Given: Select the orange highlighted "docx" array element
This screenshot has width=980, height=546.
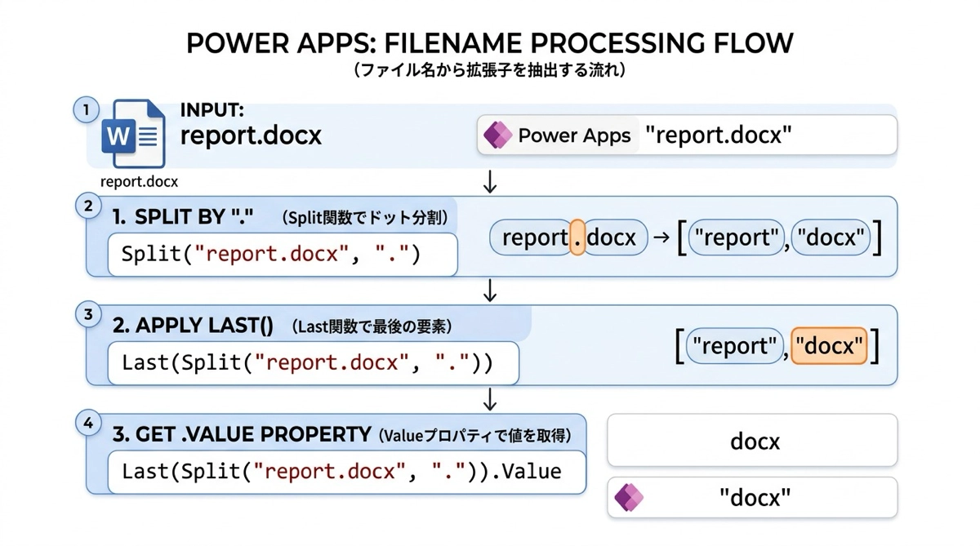Looking at the screenshot, I should click(x=829, y=346).
